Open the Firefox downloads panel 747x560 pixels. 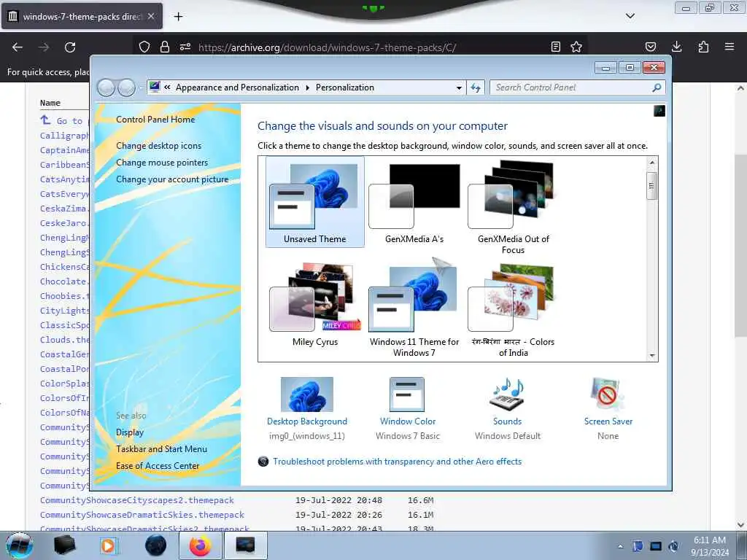point(676,47)
